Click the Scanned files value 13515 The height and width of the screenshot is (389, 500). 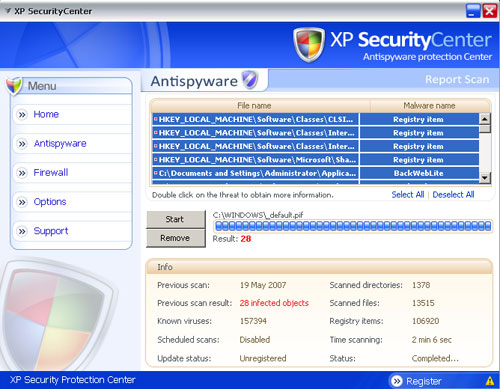click(x=423, y=303)
